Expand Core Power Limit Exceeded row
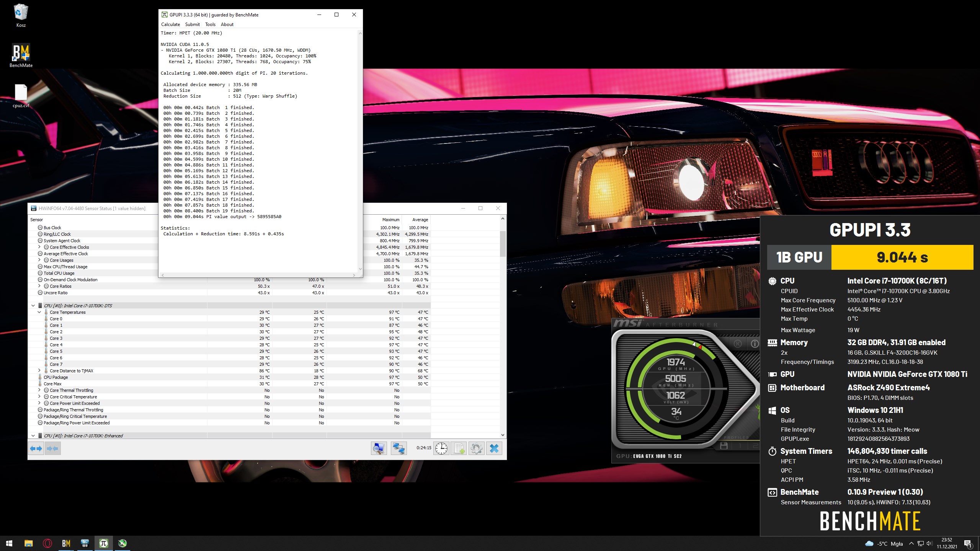 (x=39, y=403)
